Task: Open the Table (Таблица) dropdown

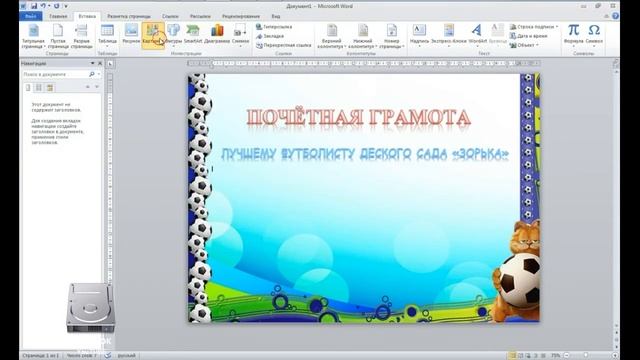Action: click(x=107, y=36)
